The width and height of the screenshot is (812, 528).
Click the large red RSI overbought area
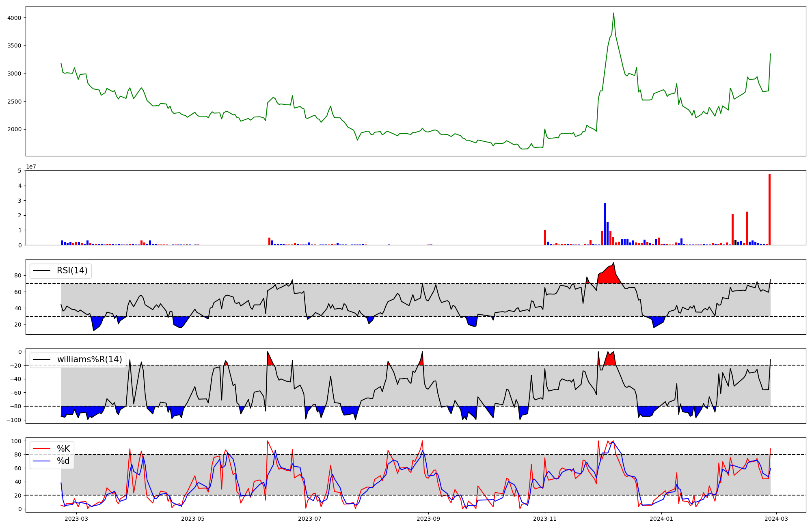pyautogui.click(x=608, y=276)
